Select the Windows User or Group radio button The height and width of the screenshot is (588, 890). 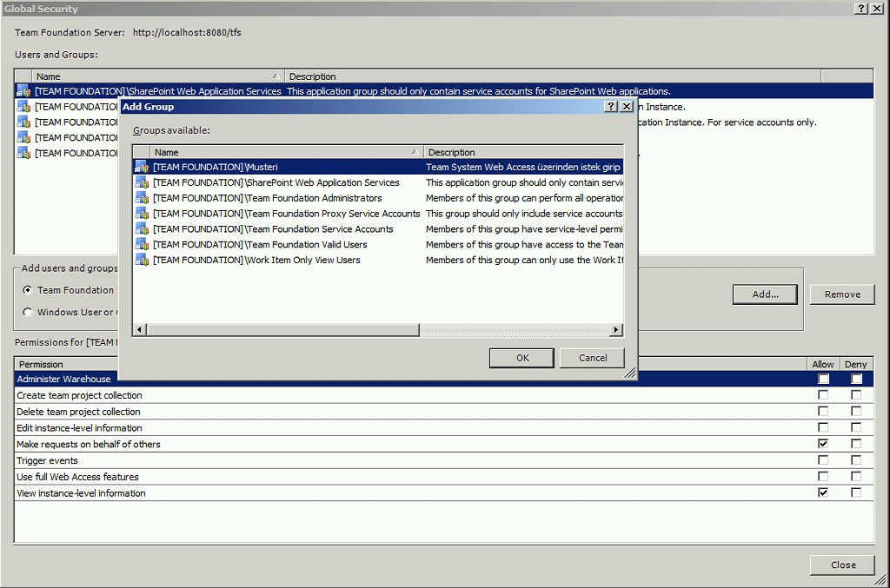coord(27,312)
